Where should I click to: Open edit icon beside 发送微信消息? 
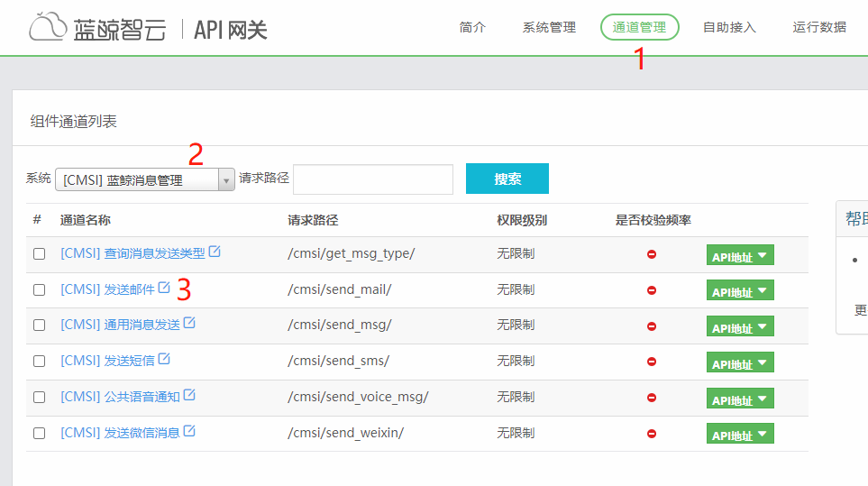189,431
